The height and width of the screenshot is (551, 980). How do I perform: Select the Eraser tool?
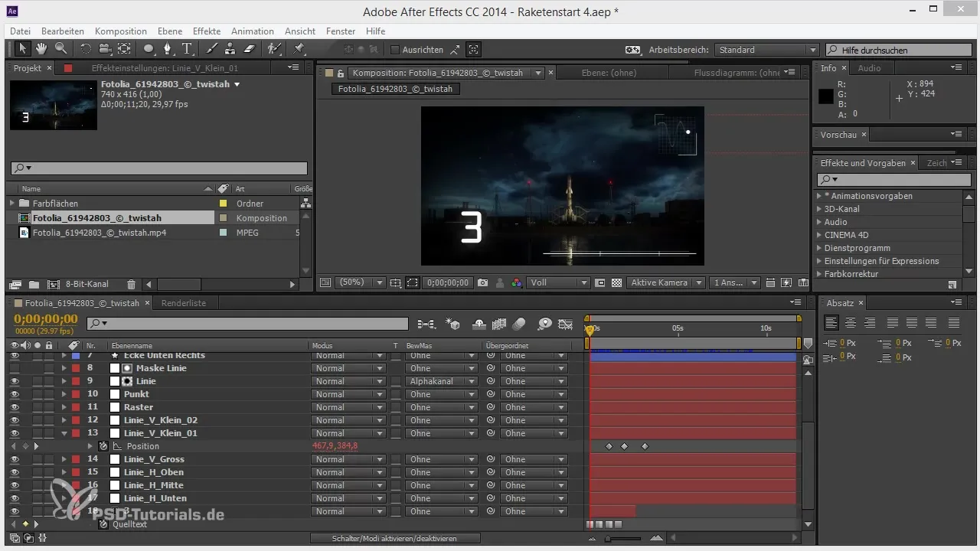(249, 49)
